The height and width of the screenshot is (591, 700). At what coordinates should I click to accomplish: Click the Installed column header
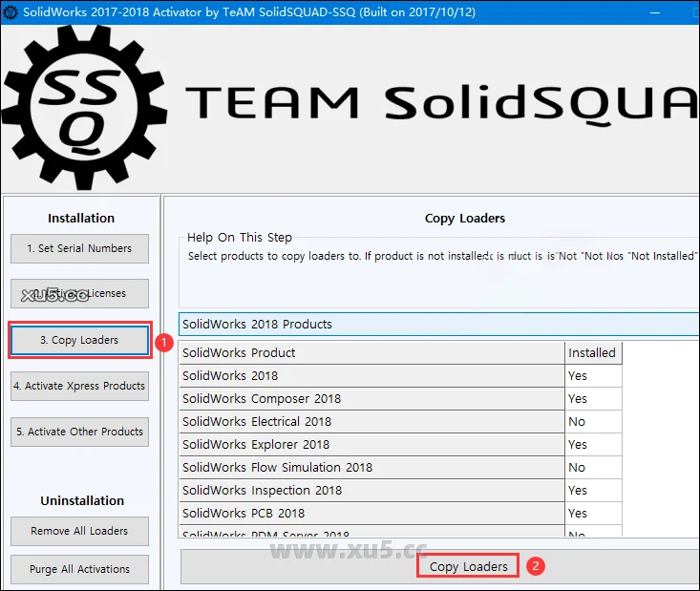tap(592, 352)
